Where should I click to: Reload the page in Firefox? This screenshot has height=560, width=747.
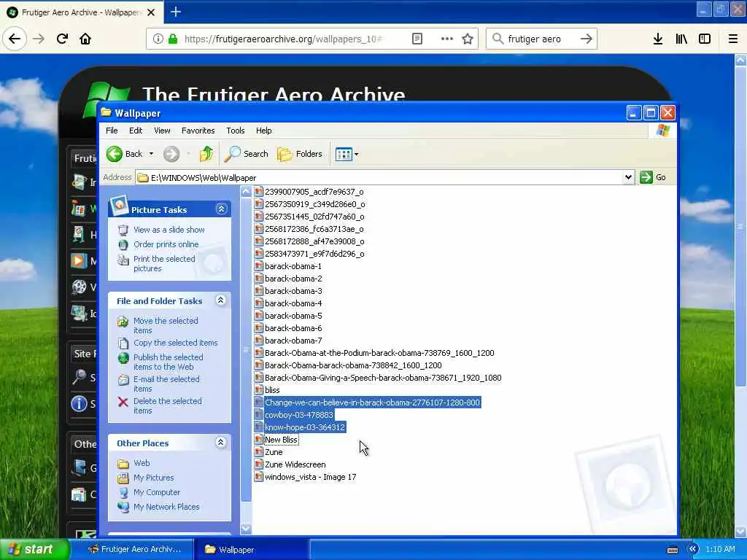click(x=62, y=39)
